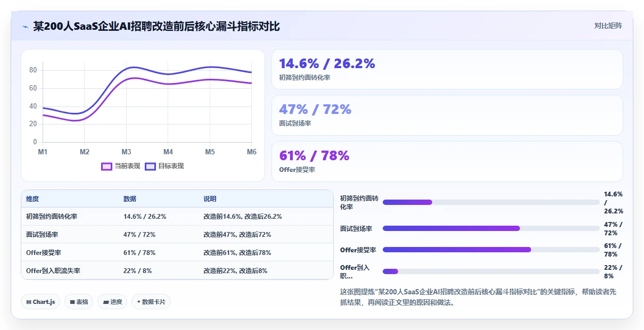
Task: Click table cell 61% / 78%
Action: tap(139, 253)
